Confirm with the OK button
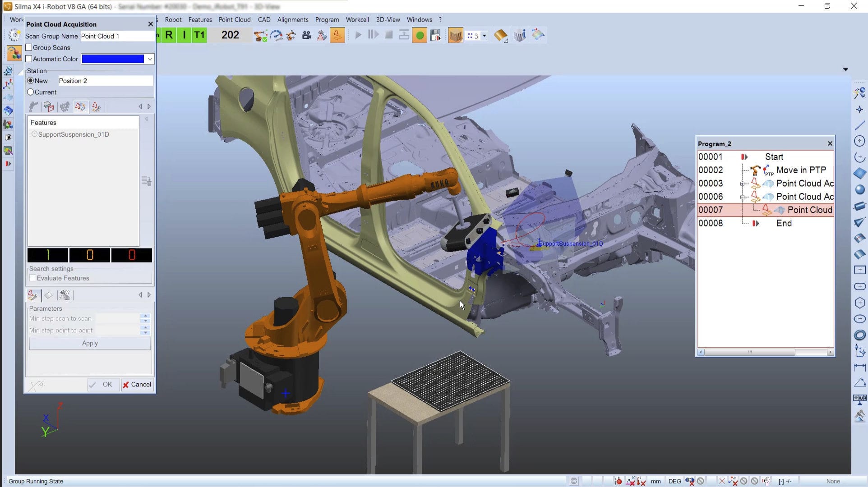 [x=103, y=384]
